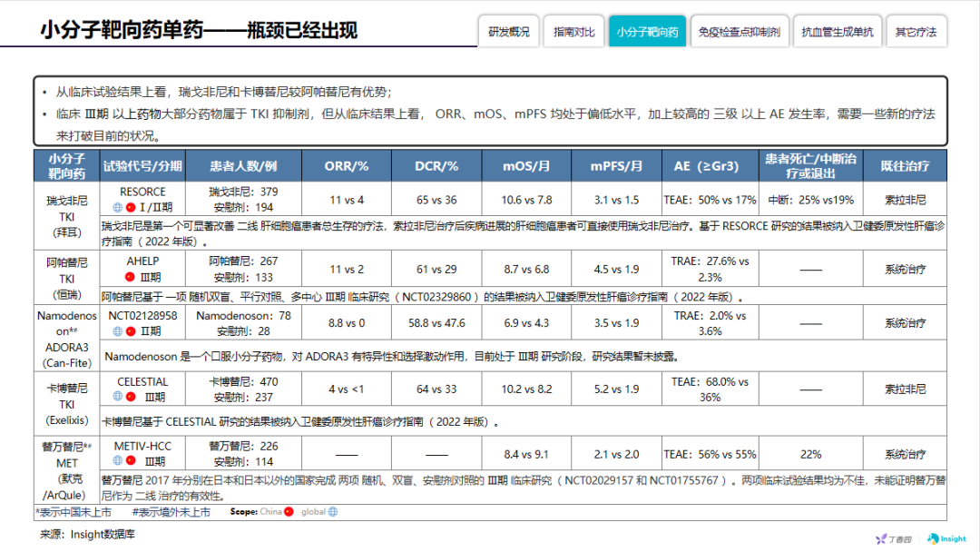This screenshot has width=980, height=552.
Task: Click the 丁香园 logo in the footer
Action: click(x=894, y=539)
